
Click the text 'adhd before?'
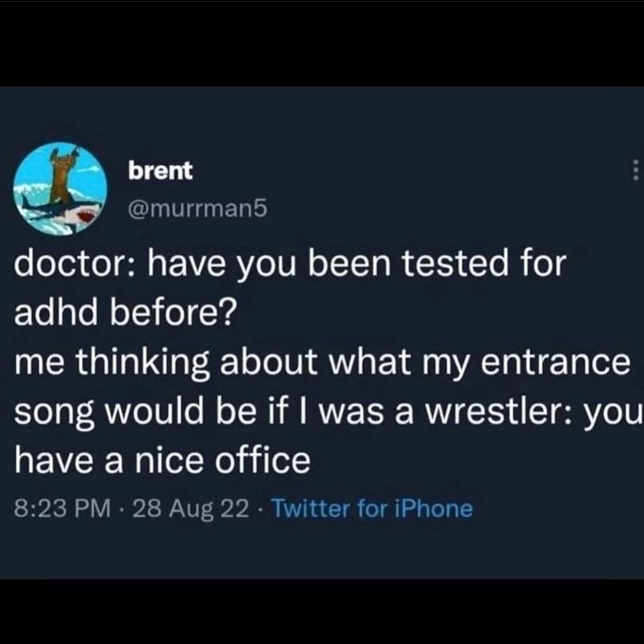(125, 311)
